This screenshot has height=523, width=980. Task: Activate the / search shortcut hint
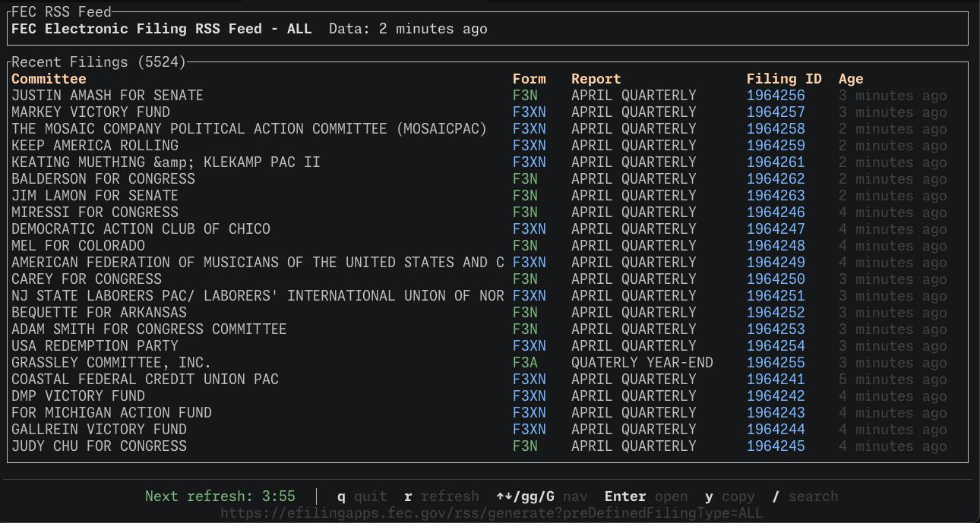[805, 496]
